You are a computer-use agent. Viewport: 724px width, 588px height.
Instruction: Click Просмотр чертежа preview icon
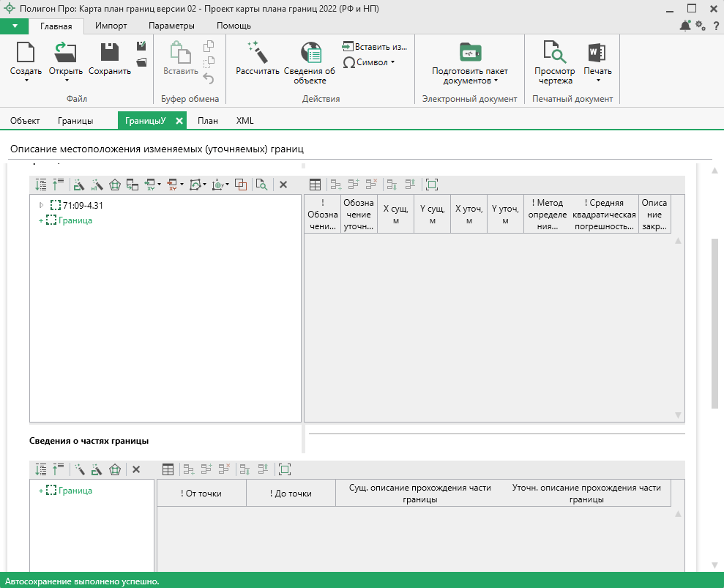coord(553,53)
